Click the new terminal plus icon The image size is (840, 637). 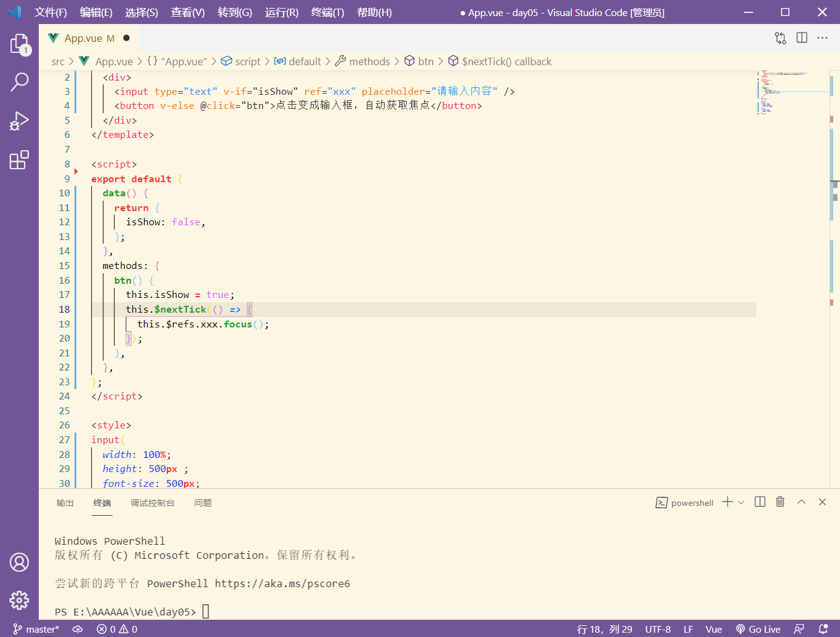point(727,502)
